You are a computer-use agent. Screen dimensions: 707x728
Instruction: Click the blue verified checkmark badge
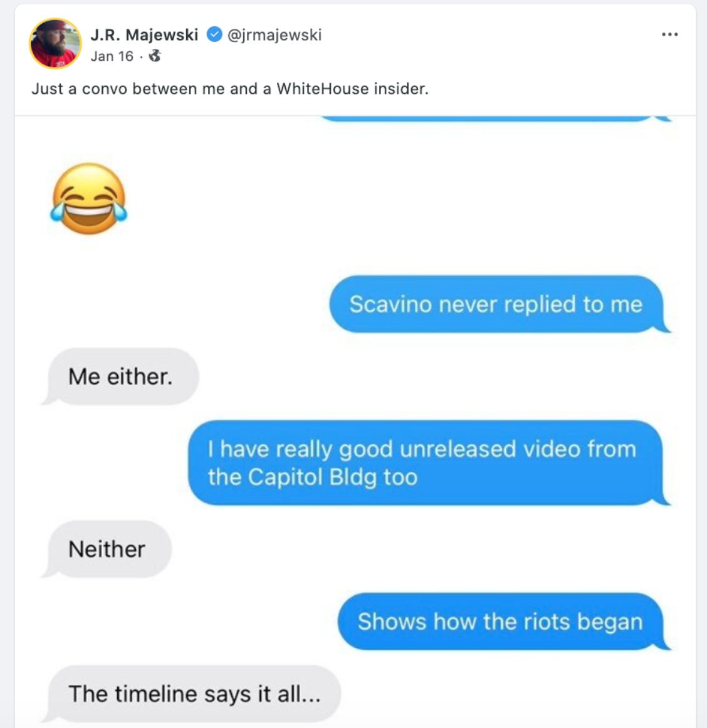pyautogui.click(x=214, y=34)
